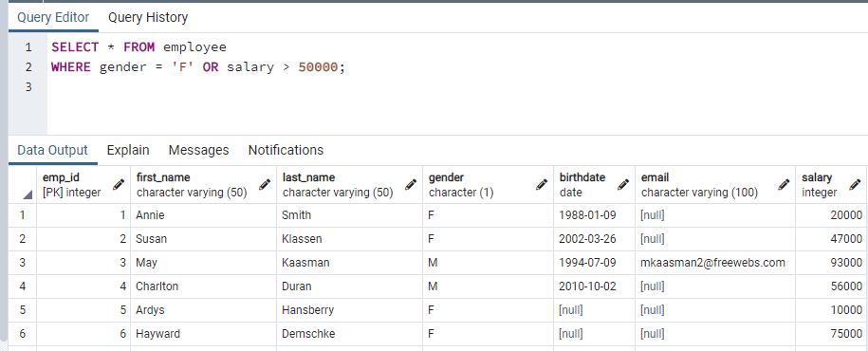Click the select-all triangle in grid corner

28,194
